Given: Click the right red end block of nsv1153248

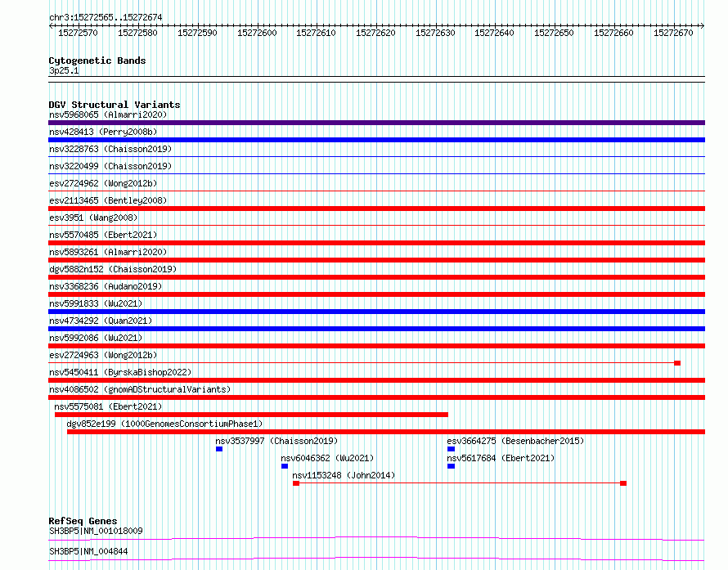Looking at the screenshot, I should click(x=623, y=483).
